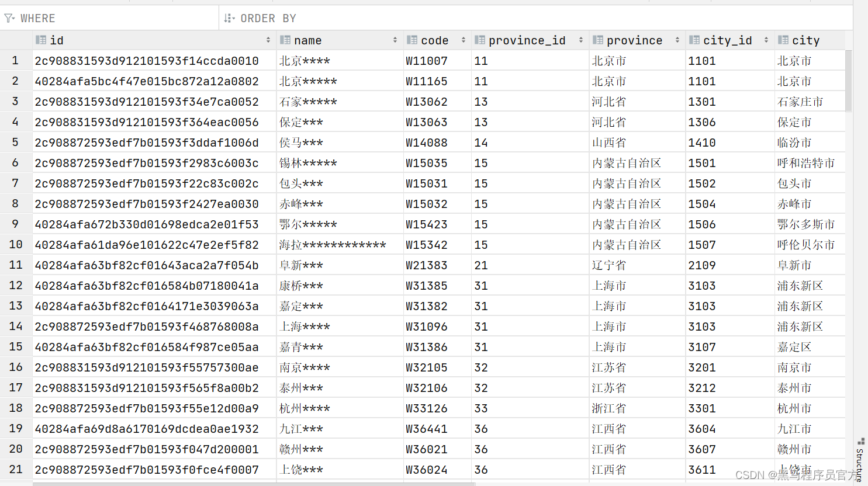This screenshot has width=868, height=486.
Task: Click city_id cell 1507
Action: [x=730, y=245]
